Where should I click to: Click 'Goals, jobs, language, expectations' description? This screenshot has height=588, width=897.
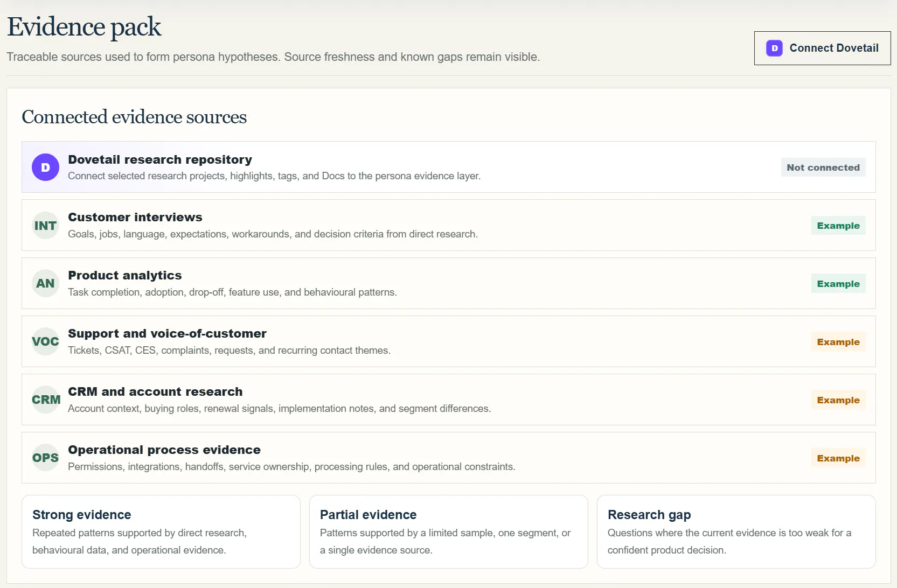click(273, 234)
